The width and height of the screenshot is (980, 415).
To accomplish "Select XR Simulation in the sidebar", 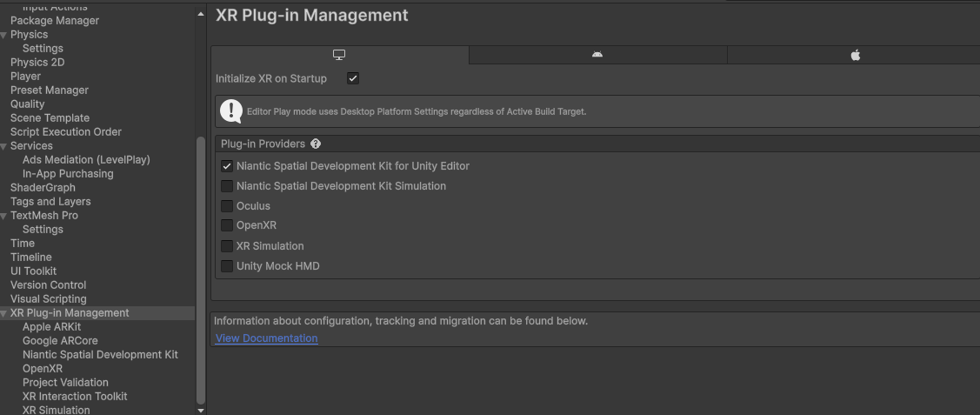I will point(57,410).
